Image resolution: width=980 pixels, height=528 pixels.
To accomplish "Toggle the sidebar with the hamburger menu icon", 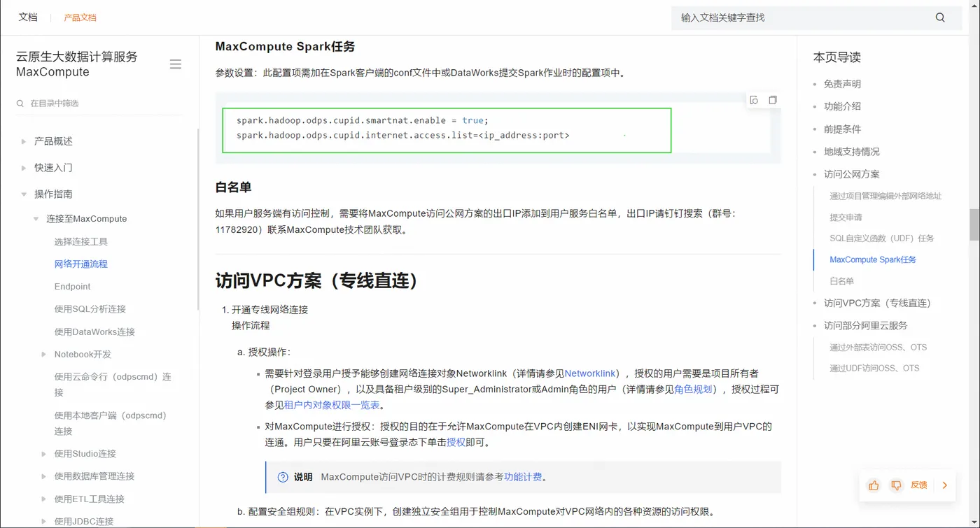I will click(176, 64).
